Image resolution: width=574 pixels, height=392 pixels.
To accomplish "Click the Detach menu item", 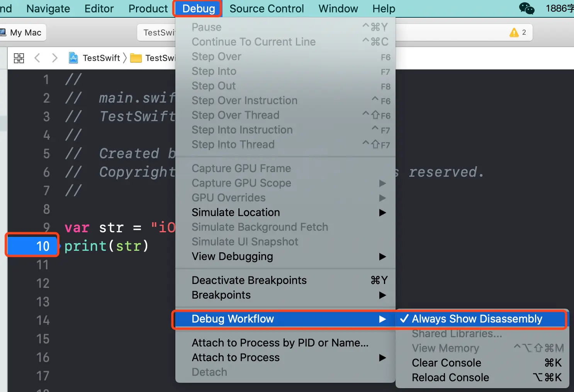I will coord(285,372).
